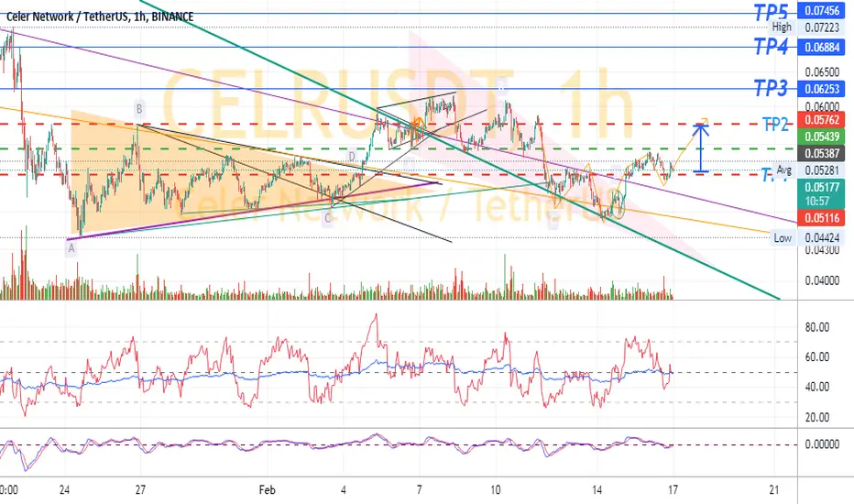Click the green 0.05439 price tag
This screenshot has width=854, height=504.
click(821, 137)
